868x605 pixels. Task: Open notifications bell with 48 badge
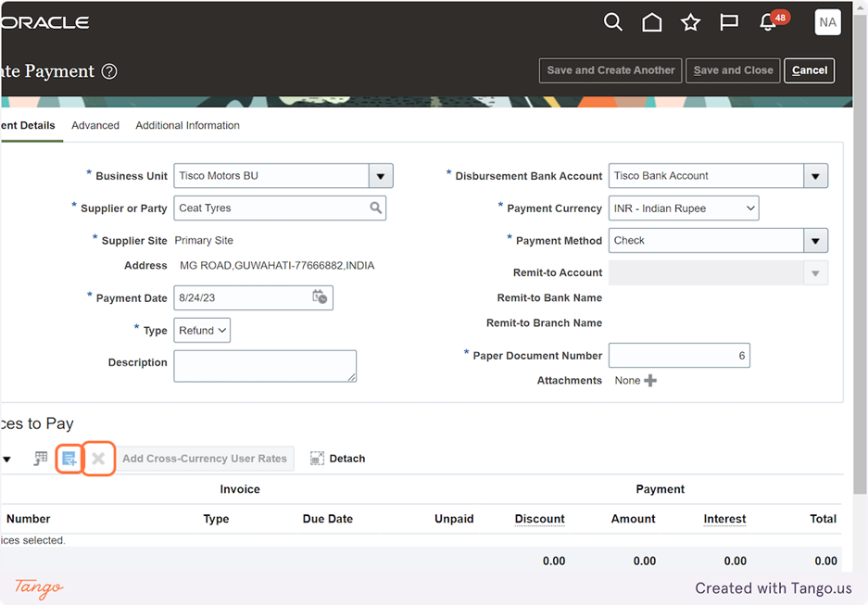769,22
